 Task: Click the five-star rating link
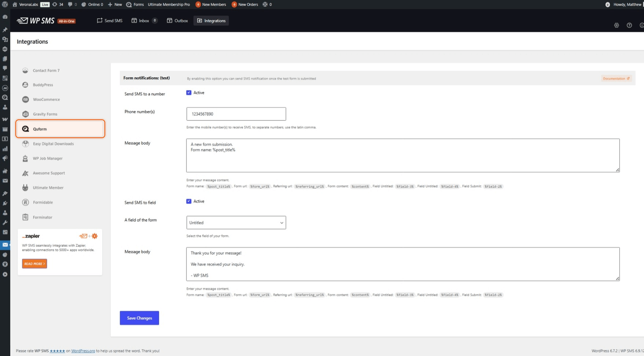point(57,351)
